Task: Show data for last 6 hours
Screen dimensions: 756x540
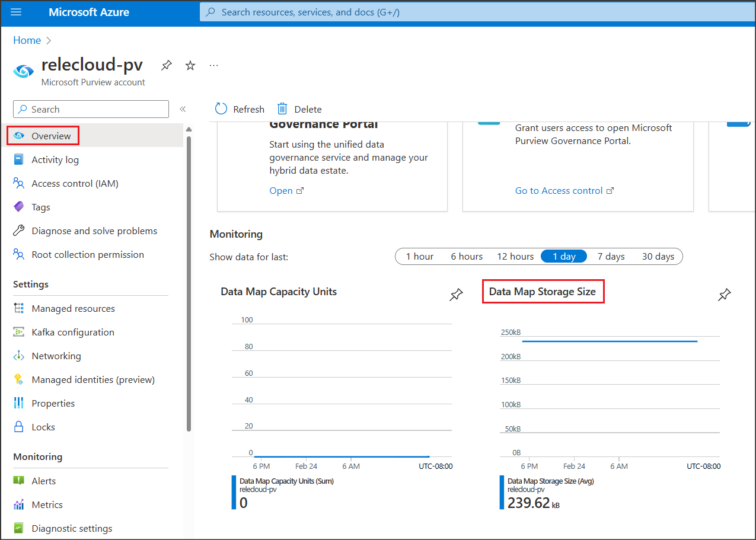Action: [x=467, y=256]
